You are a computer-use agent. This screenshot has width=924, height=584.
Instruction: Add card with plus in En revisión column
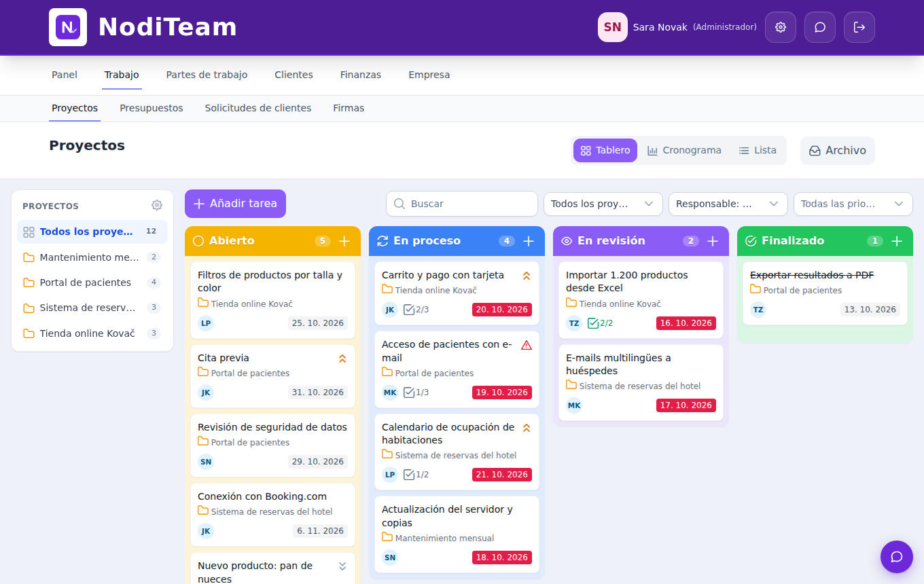(713, 241)
